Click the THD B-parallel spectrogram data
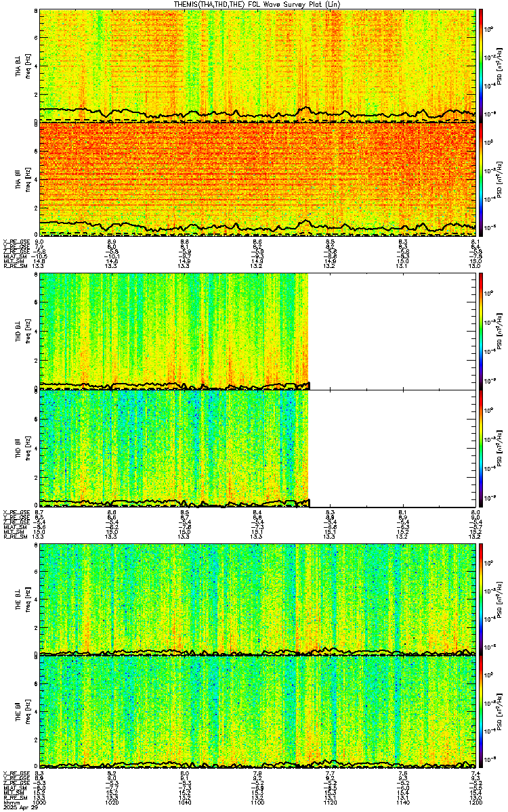The height and width of the screenshot is (812, 508). coord(174,448)
